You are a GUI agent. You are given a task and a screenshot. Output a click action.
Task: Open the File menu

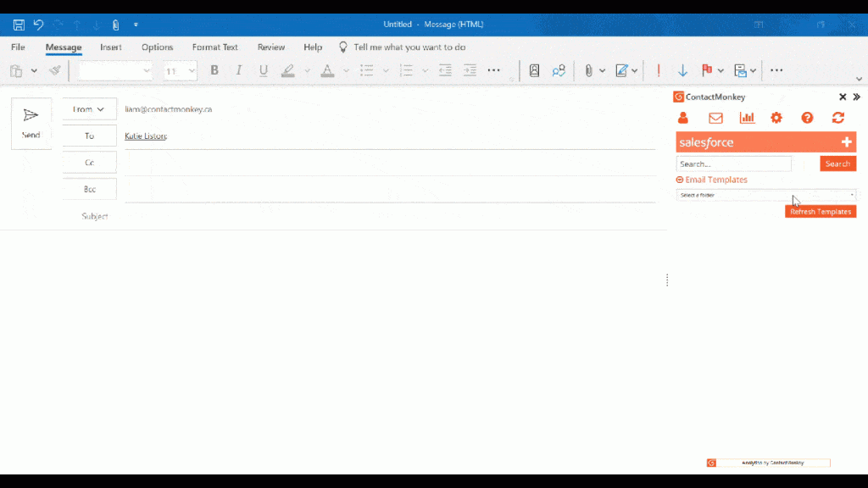pyautogui.click(x=18, y=47)
